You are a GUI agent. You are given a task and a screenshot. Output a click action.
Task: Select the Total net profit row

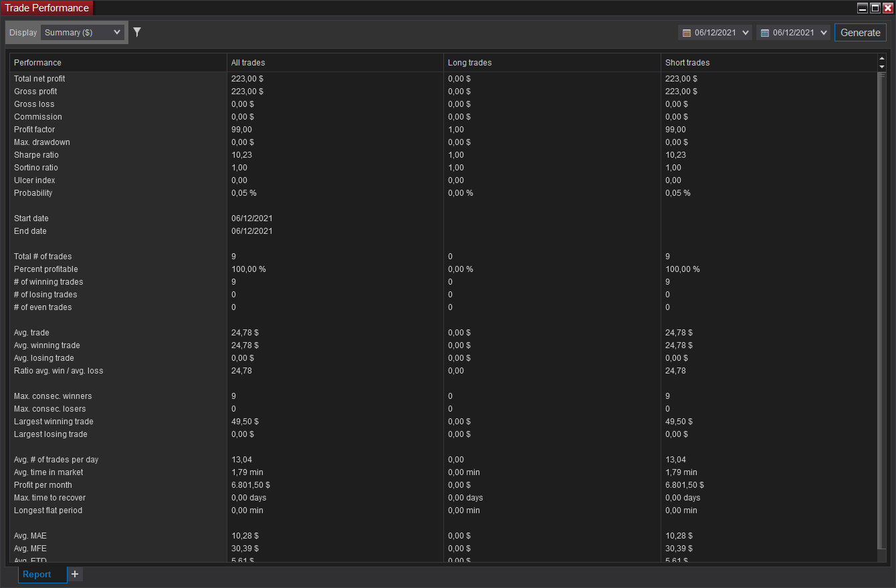pyautogui.click(x=443, y=79)
